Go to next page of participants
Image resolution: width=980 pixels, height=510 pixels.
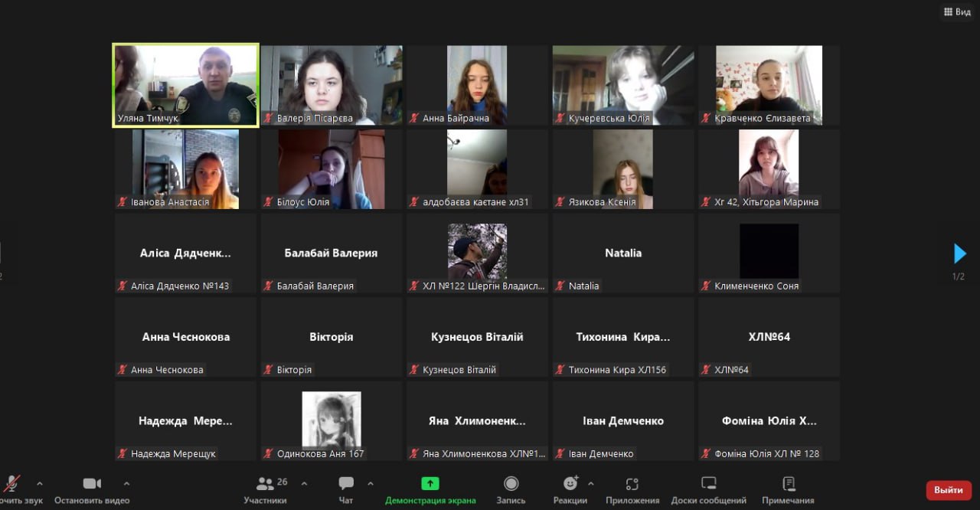[x=959, y=253]
